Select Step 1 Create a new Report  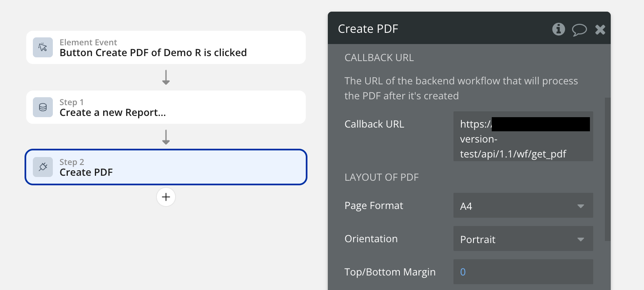click(166, 107)
